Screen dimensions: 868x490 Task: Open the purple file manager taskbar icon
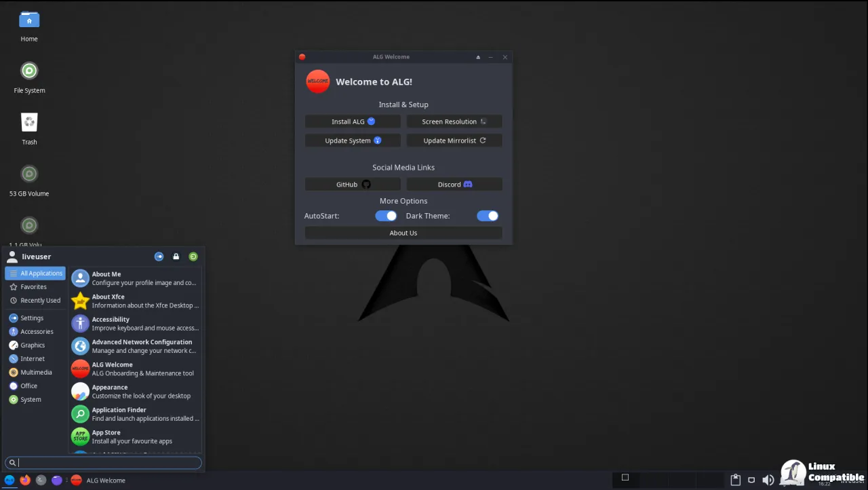pos(57,480)
